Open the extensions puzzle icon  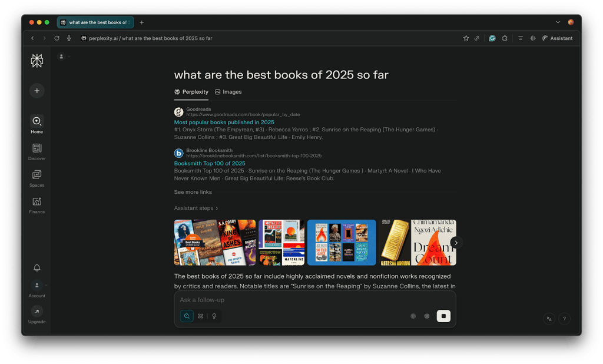coord(505,38)
